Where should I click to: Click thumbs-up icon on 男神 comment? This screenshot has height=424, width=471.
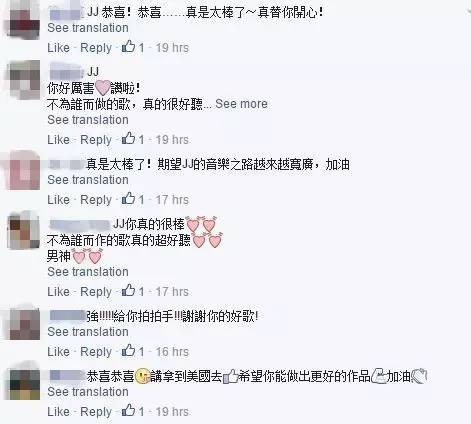coord(128,291)
